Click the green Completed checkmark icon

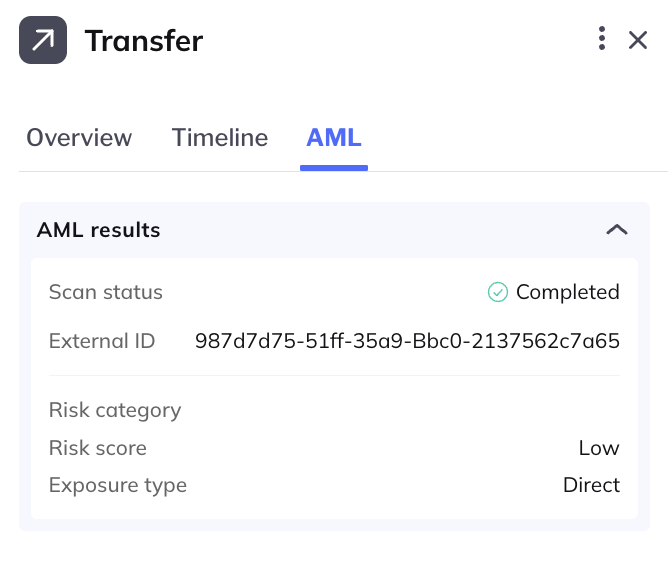pos(498,292)
